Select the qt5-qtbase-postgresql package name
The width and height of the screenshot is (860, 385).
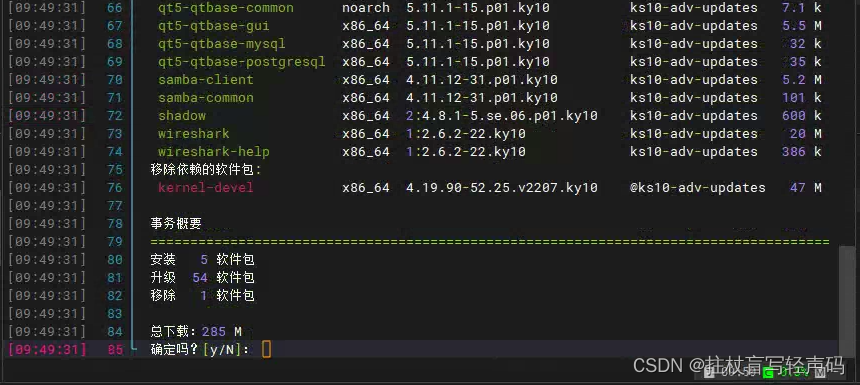tap(241, 62)
